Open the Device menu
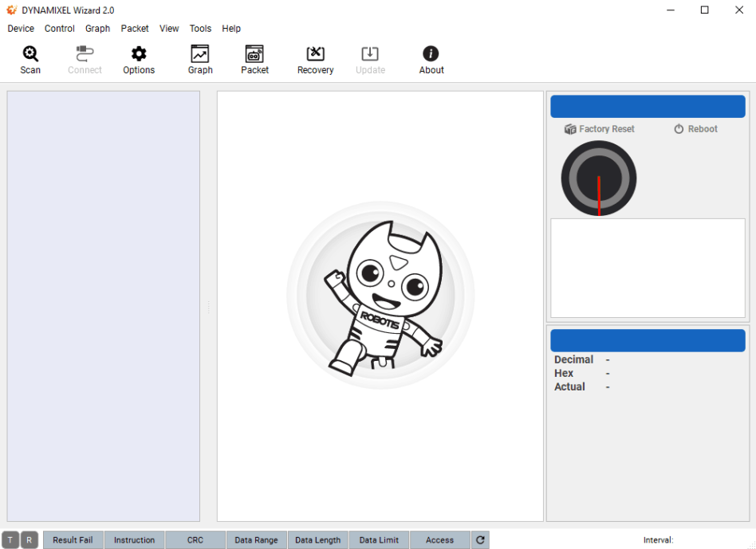This screenshot has width=756, height=549. [x=21, y=29]
